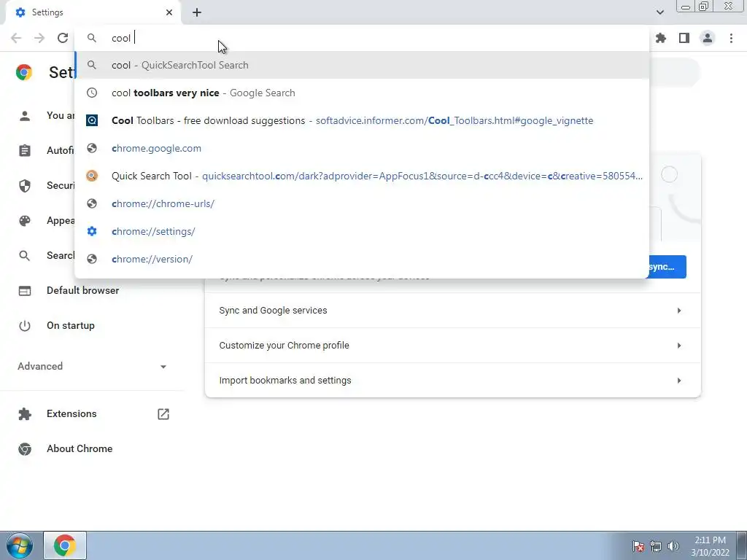This screenshot has width=747, height=560.
Task: Click Chrome icon in the taskbar
Action: coord(65,545)
